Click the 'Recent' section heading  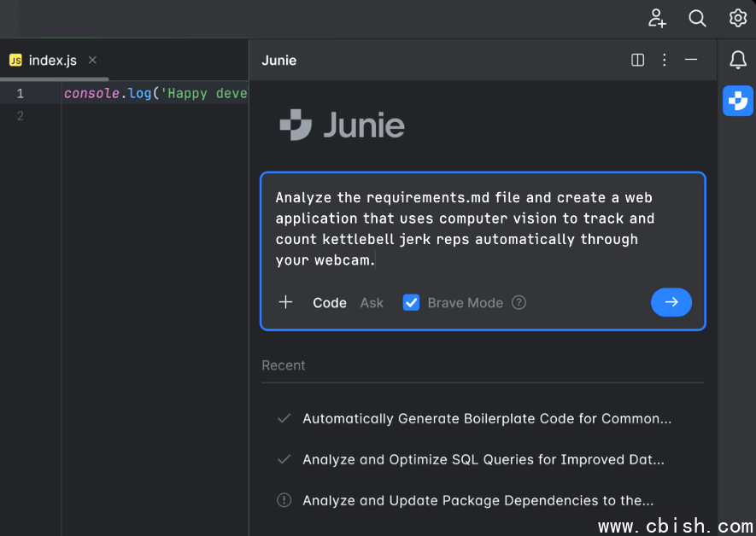[284, 365]
